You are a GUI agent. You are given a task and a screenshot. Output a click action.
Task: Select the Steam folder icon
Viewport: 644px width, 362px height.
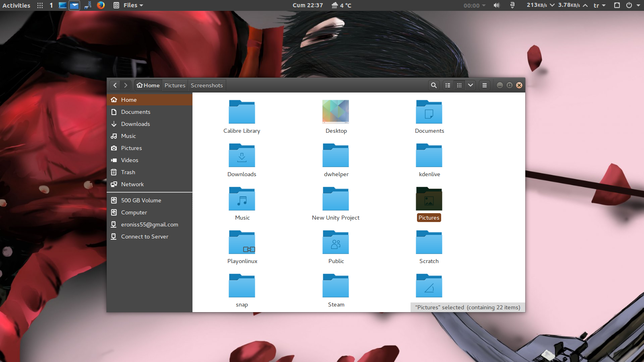tap(336, 286)
